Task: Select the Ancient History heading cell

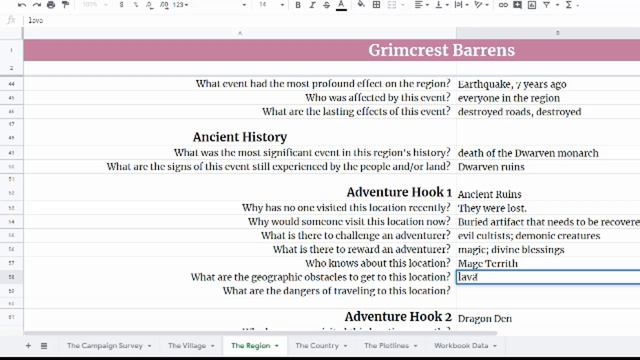Action: click(x=240, y=137)
